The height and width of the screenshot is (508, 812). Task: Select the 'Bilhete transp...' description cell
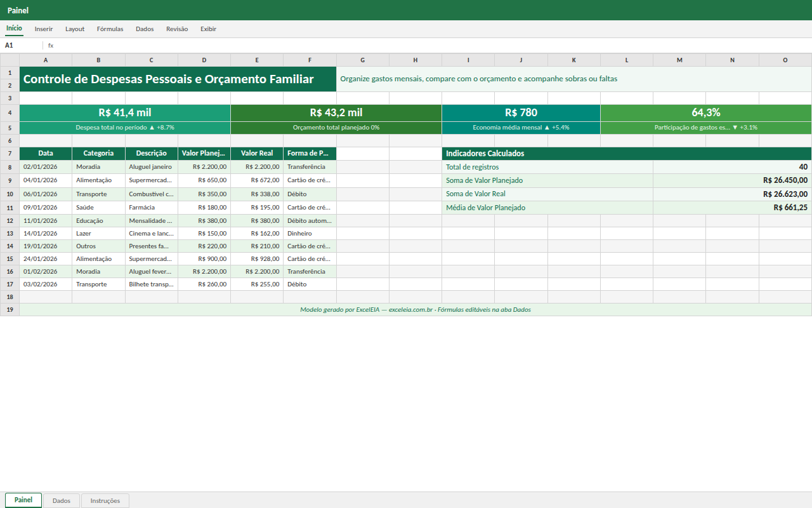click(152, 284)
